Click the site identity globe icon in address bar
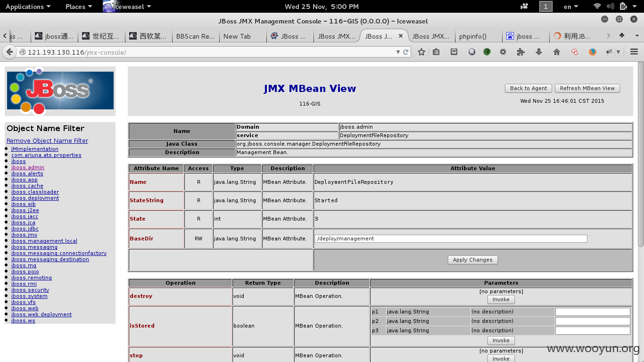644x362 pixels. (22, 52)
